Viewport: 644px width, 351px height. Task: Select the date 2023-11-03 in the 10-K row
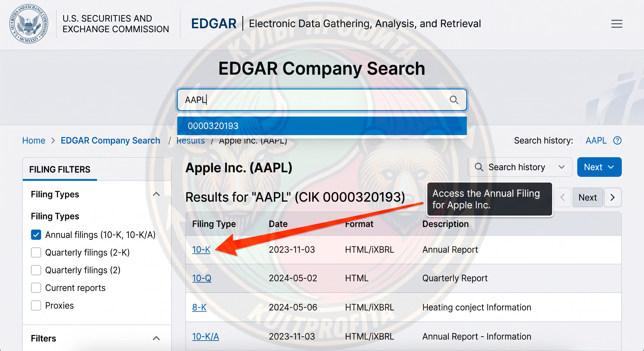click(x=292, y=250)
